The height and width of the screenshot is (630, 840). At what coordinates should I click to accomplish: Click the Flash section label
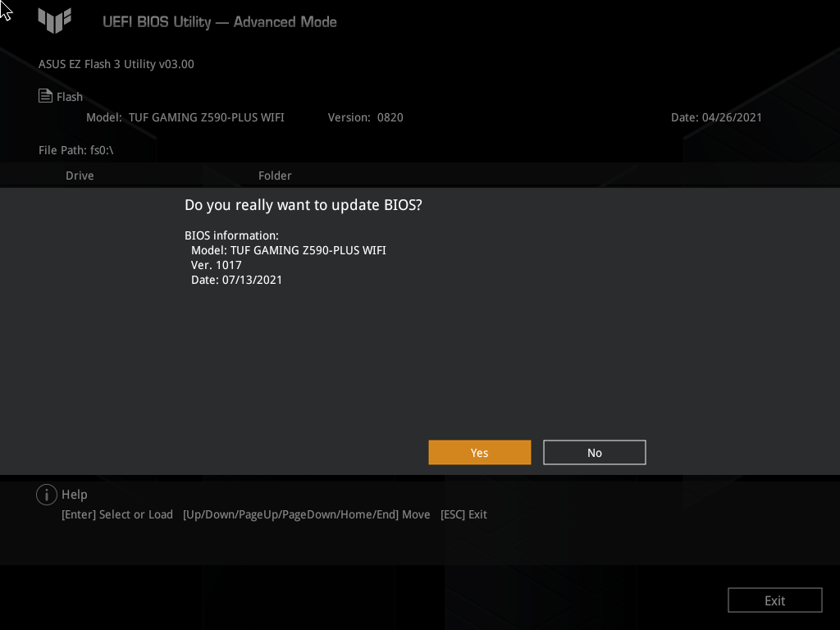[69, 96]
